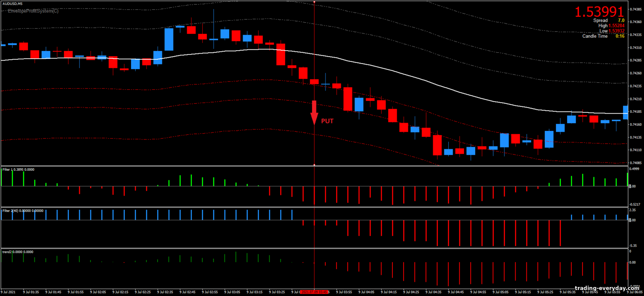Click the 0.74110 price axis label
644x296 pixels.
coord(636,150)
